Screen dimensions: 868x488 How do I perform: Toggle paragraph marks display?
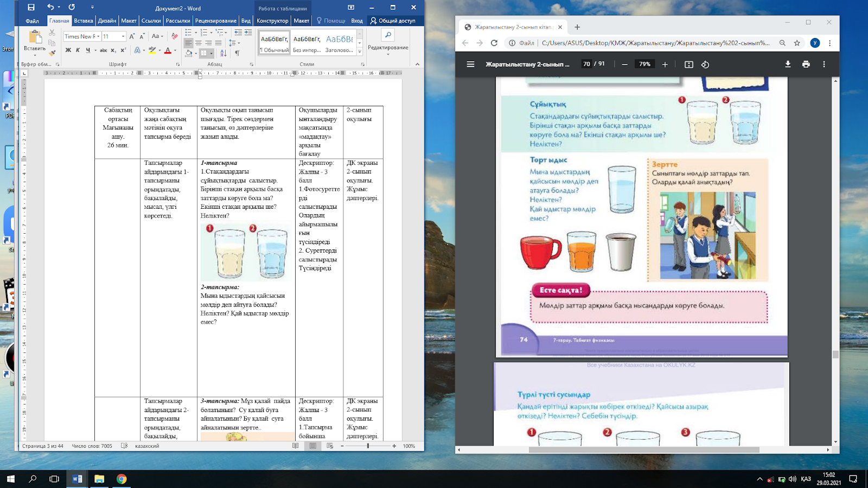coord(237,53)
